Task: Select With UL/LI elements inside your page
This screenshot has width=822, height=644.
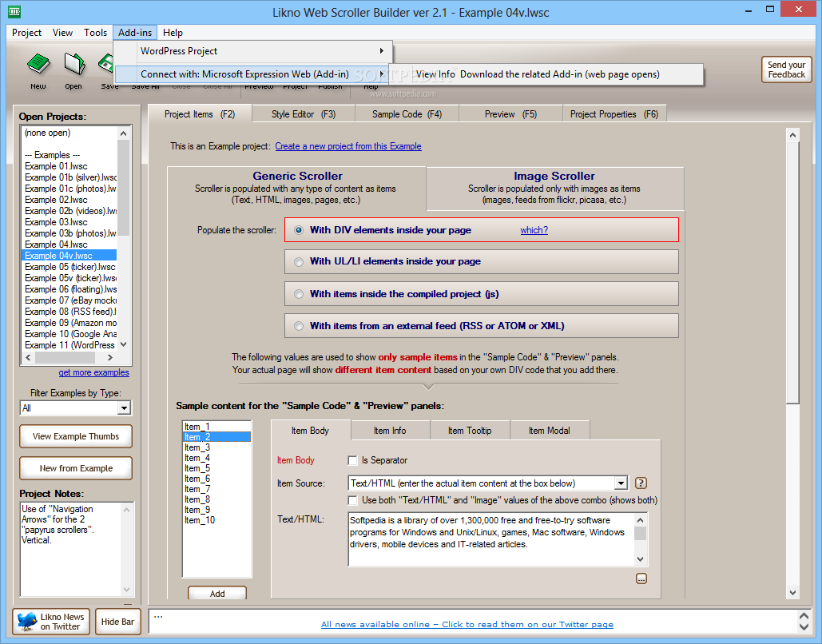Action: tap(481, 261)
